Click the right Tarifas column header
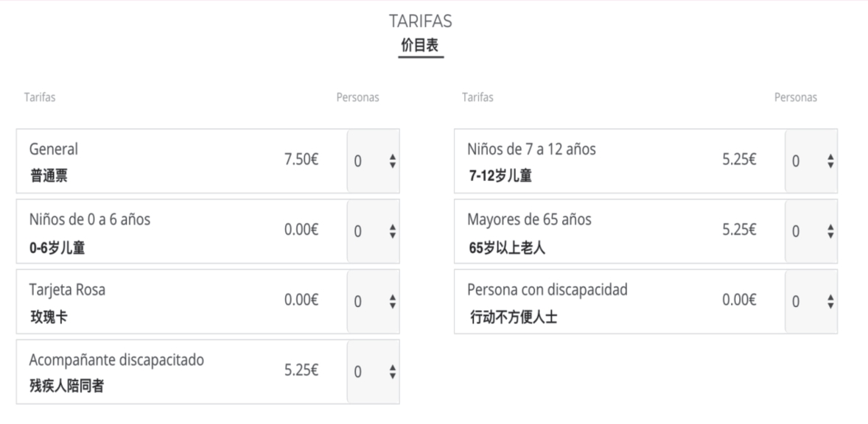The image size is (868, 424). point(477,97)
